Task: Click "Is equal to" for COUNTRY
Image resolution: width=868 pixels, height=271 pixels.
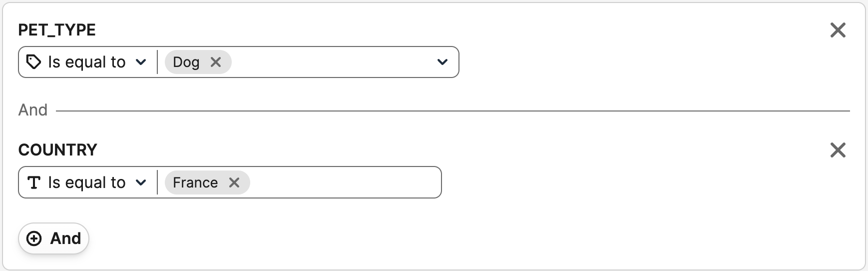Action: tap(86, 182)
